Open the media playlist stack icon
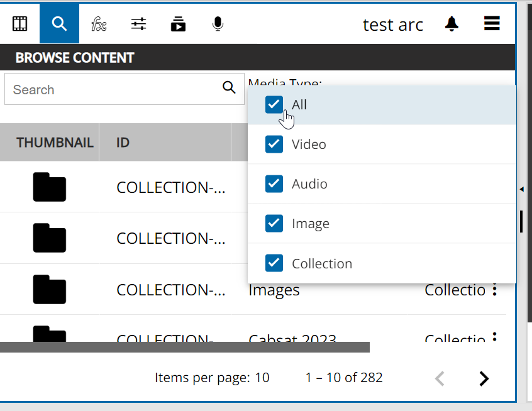Image resolution: width=532 pixels, height=411 pixels. pos(178,24)
